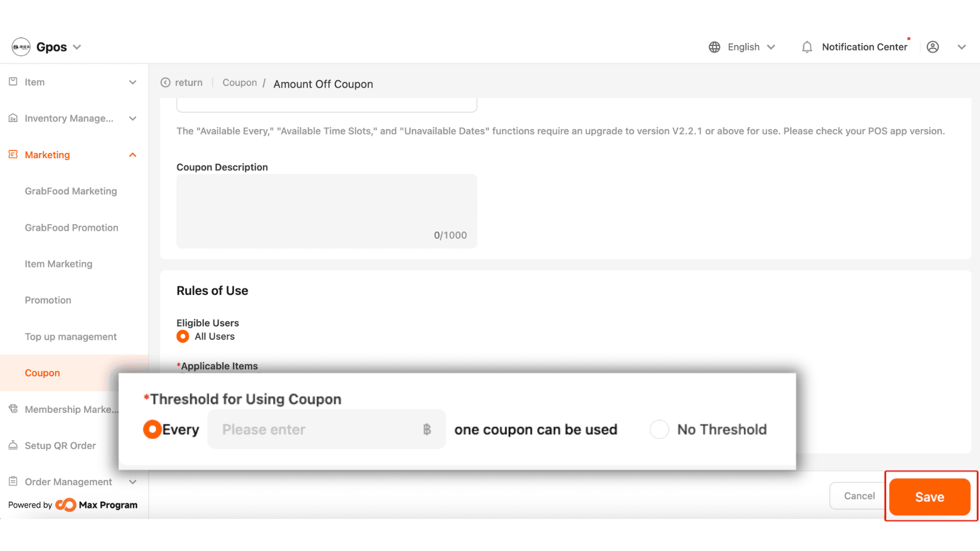The height and width of the screenshot is (551, 980).
Task: Collapse the Marketing section chevron
Action: (133, 155)
